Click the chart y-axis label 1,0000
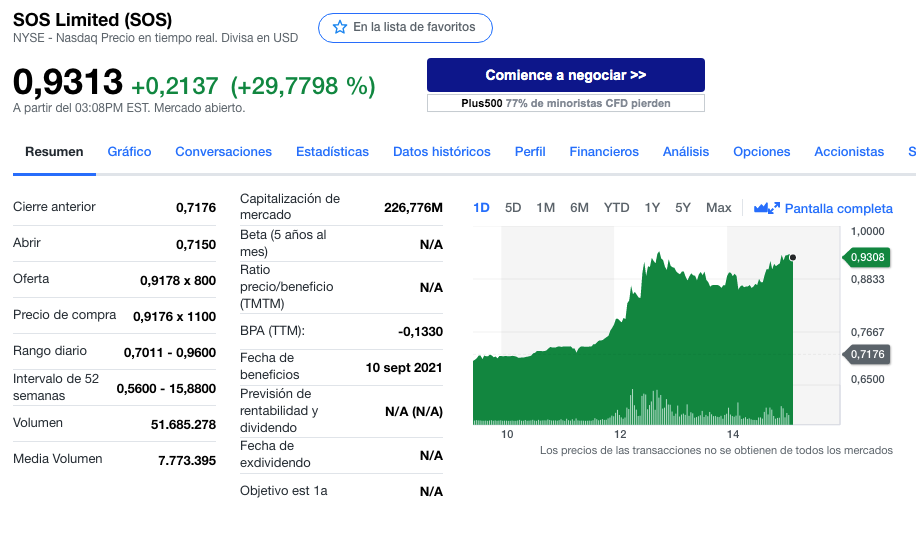The image size is (916, 535). 868,231
